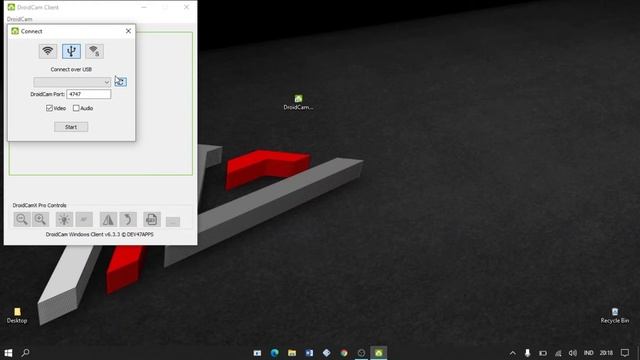
Task: Open the Action Center notifications icon
Action: tap(625, 353)
